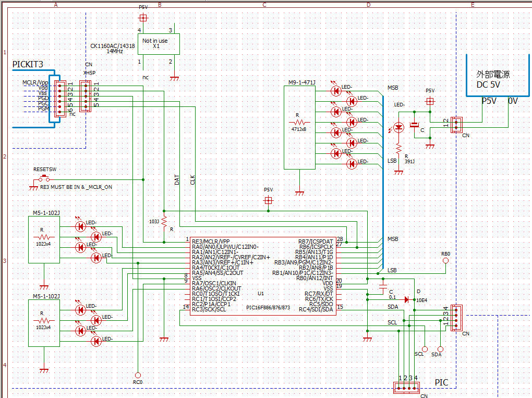Click the 391J resistor symbol

click(x=398, y=149)
